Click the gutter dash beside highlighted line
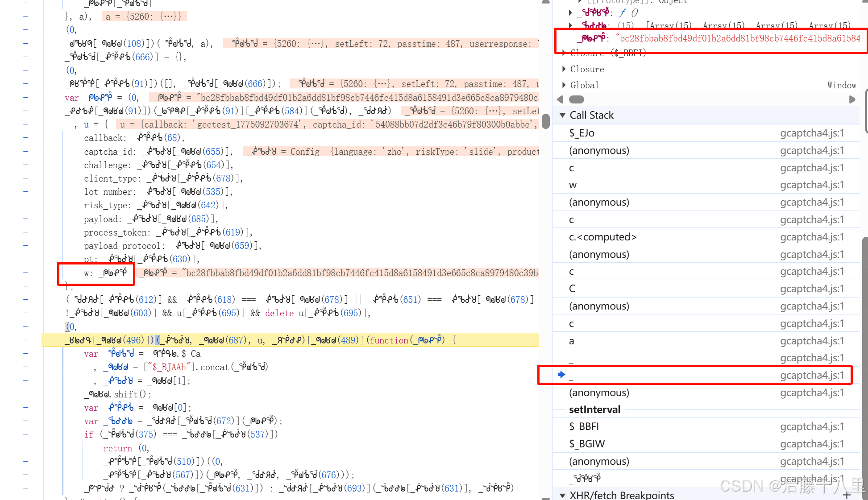This screenshot has height=500, width=868. 25,340
